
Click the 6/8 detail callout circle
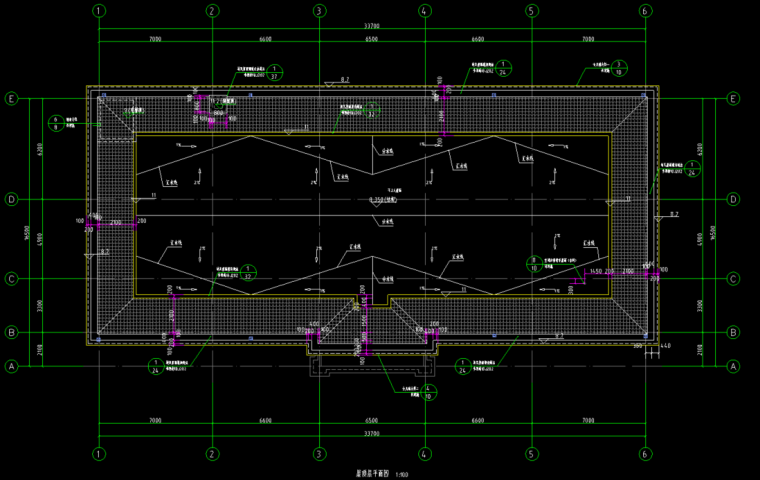point(55,123)
